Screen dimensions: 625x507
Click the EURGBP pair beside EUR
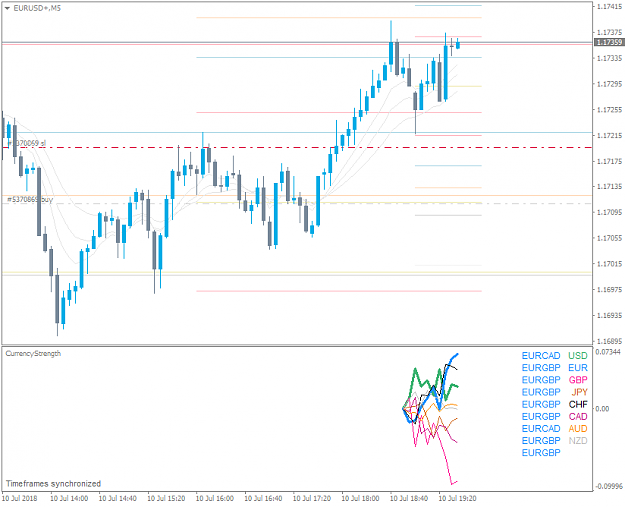click(541, 367)
